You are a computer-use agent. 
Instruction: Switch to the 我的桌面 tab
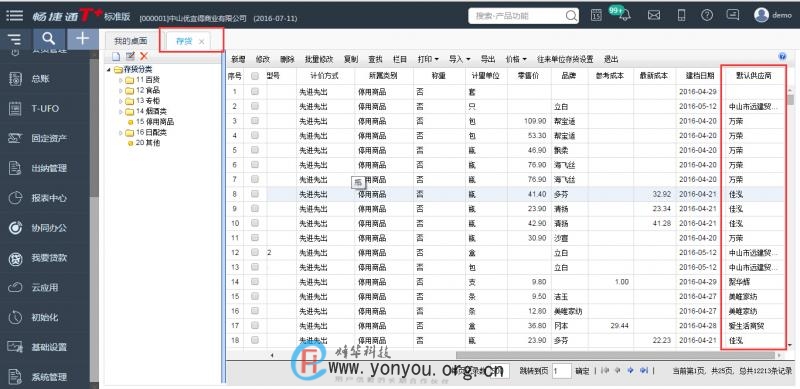131,41
